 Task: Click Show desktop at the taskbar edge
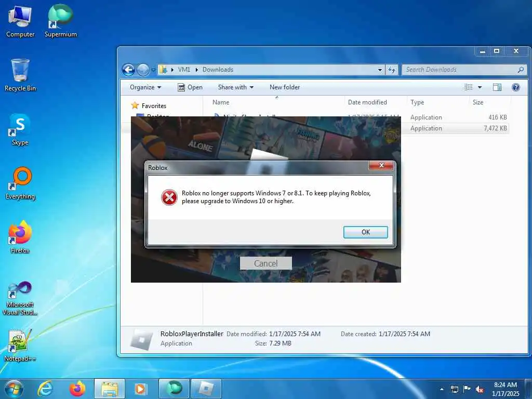coord(528,389)
